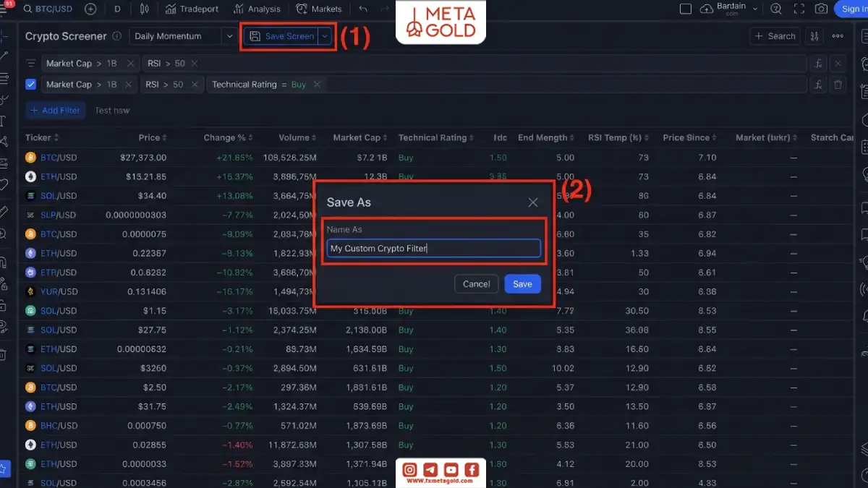
Task: Open the Analysis menu
Action: [x=258, y=9]
